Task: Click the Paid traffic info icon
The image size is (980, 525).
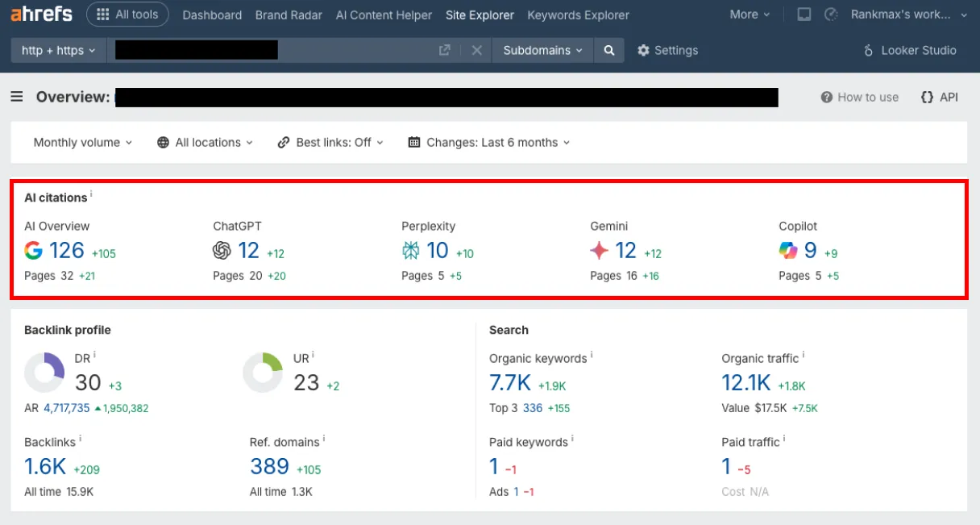Action: [x=784, y=440]
